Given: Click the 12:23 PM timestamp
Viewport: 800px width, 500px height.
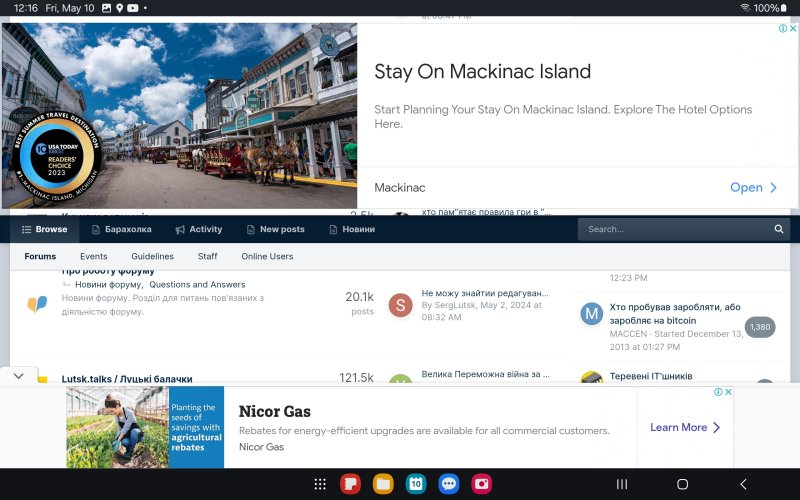Looking at the screenshot, I should 629,278.
